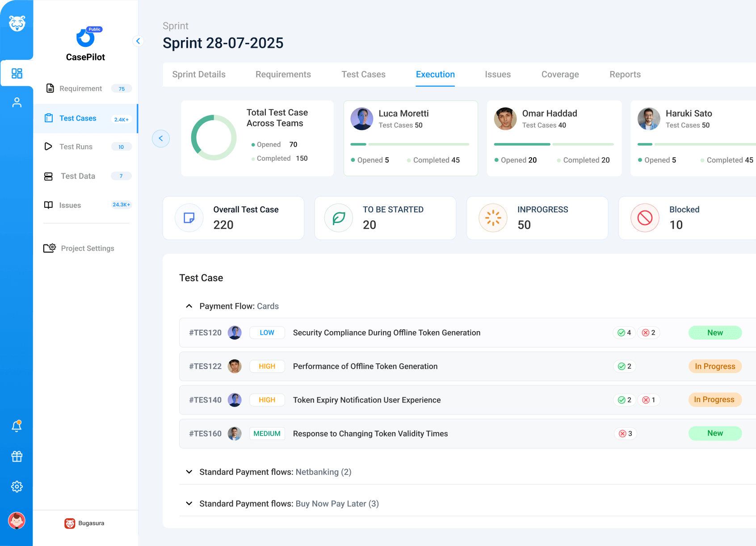Click the INPROGRESS spinner icon
The width and height of the screenshot is (756, 546).
[x=493, y=218]
